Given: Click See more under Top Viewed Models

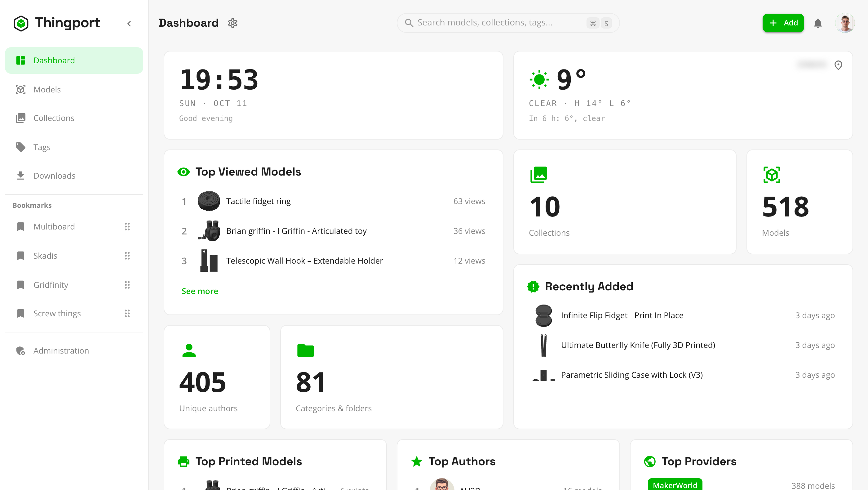Looking at the screenshot, I should pos(200,291).
